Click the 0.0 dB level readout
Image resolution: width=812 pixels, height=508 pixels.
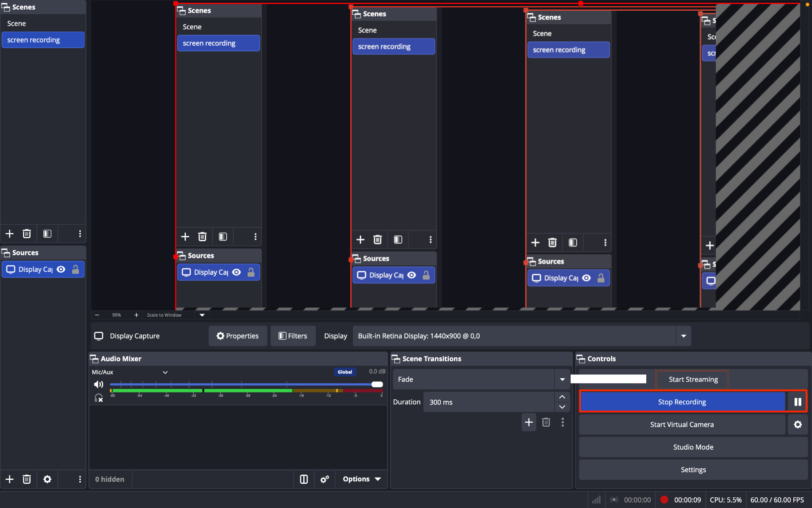[x=377, y=371]
